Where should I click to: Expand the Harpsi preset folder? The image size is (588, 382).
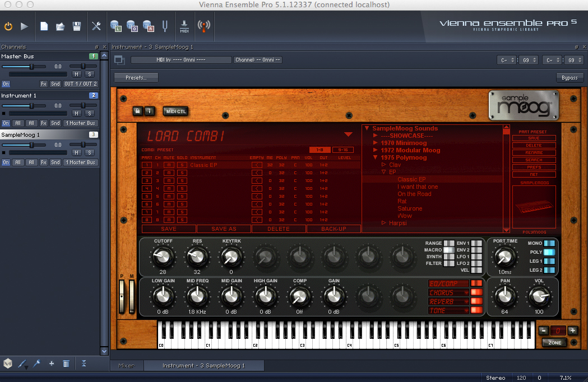(384, 223)
